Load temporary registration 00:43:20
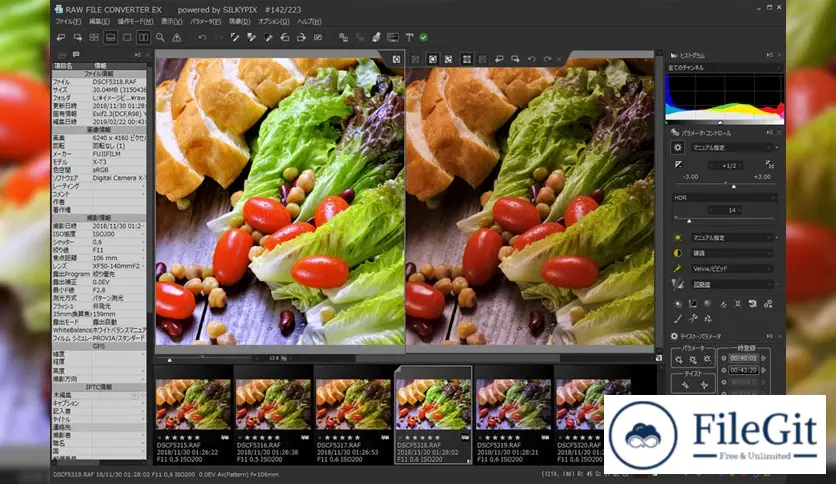The width and height of the screenshot is (836, 484). coord(743,370)
